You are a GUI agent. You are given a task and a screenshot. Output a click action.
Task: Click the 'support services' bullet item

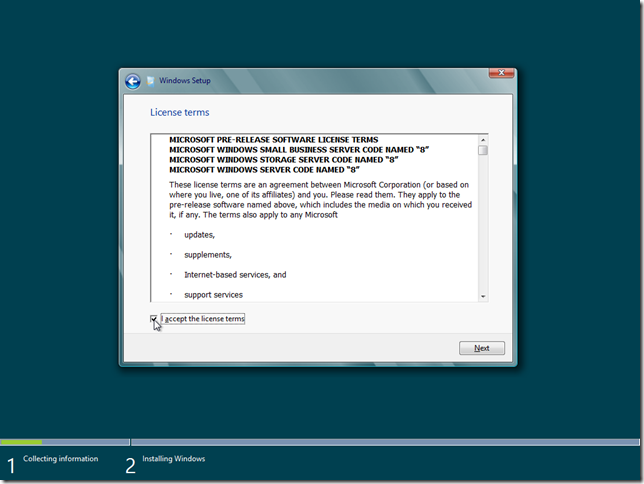click(213, 295)
